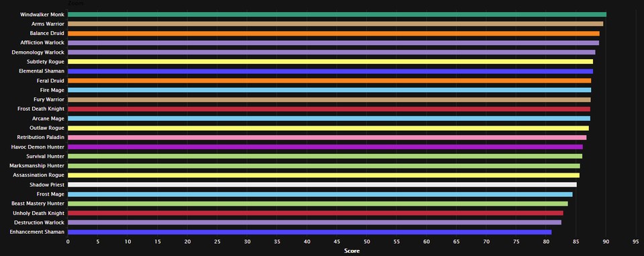Click the '50' axis tick label

[367, 242]
